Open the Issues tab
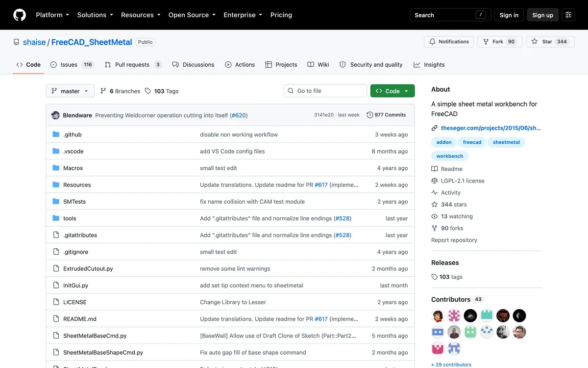This screenshot has height=368, width=588. coord(72,64)
